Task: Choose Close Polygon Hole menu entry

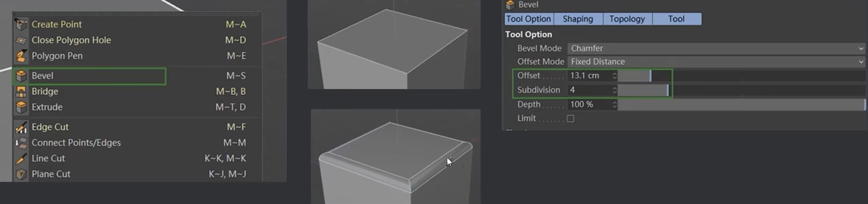Action: click(x=137, y=40)
